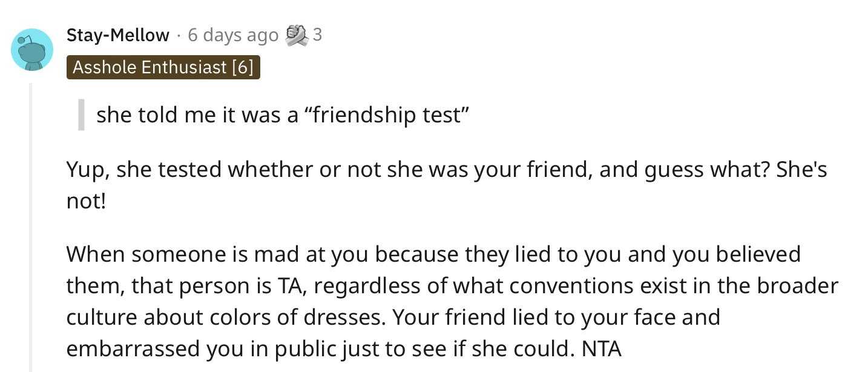The width and height of the screenshot is (868, 372).
Task: Click the word "not!" in the reply
Action: click(x=86, y=201)
